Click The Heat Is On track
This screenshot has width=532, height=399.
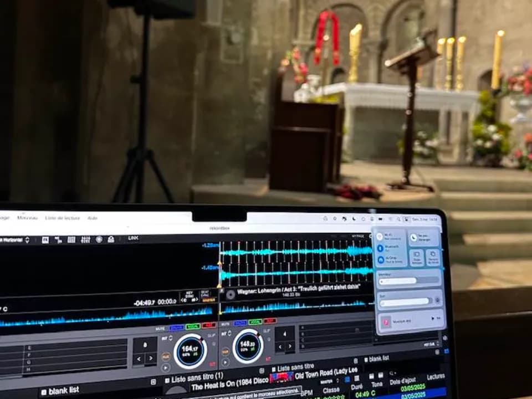(229, 383)
